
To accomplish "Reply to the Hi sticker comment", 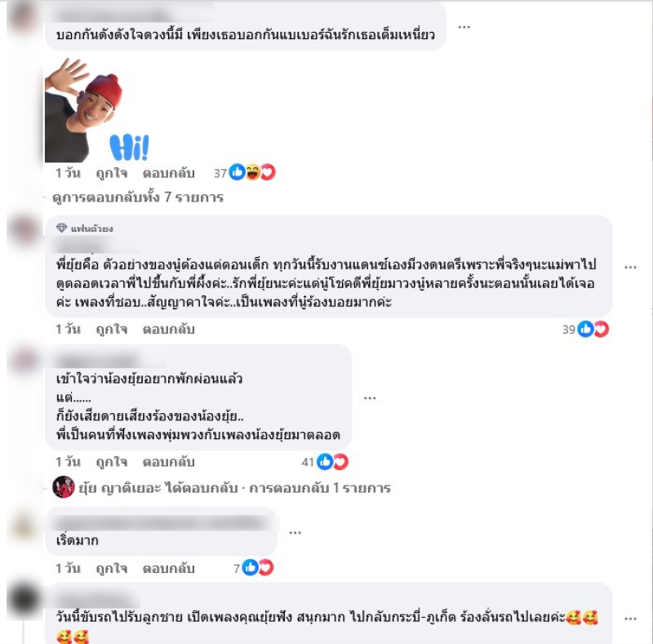I will pyautogui.click(x=168, y=173).
